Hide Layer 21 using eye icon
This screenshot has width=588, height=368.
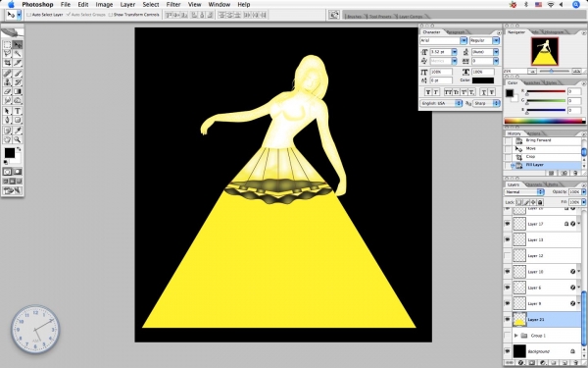pos(508,320)
